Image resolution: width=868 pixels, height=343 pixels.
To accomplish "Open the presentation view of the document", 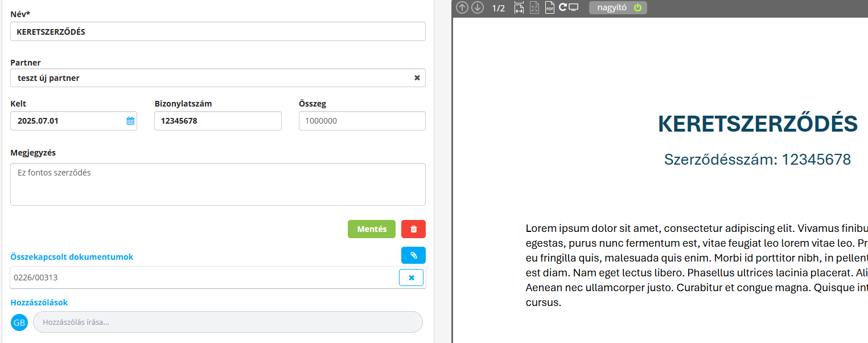I will 574,7.
